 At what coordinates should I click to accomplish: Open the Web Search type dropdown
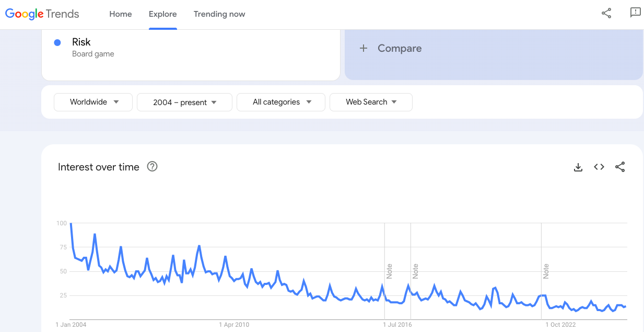click(x=371, y=102)
